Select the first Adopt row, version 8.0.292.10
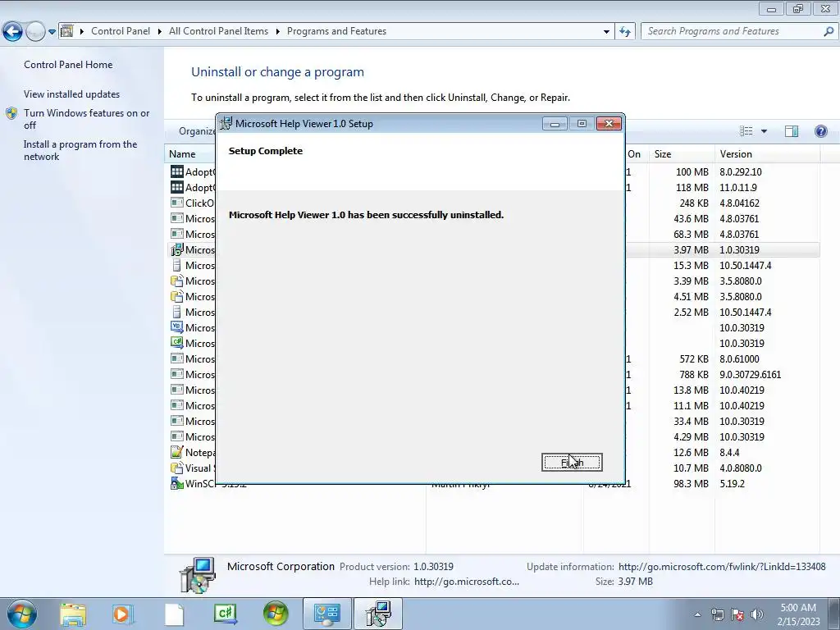 pyautogui.click(x=492, y=172)
